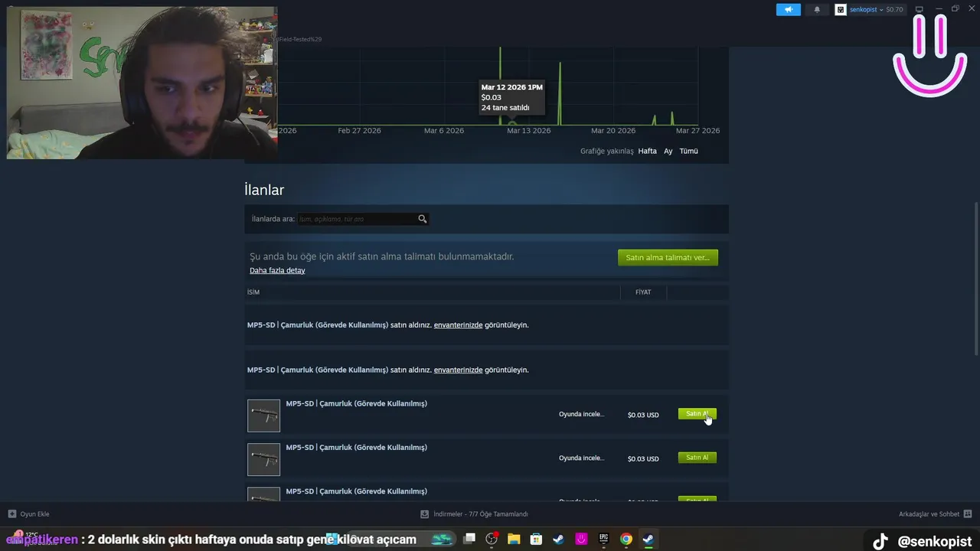
Task: Open the pink smiley app in taskbar
Action: [x=581, y=539]
